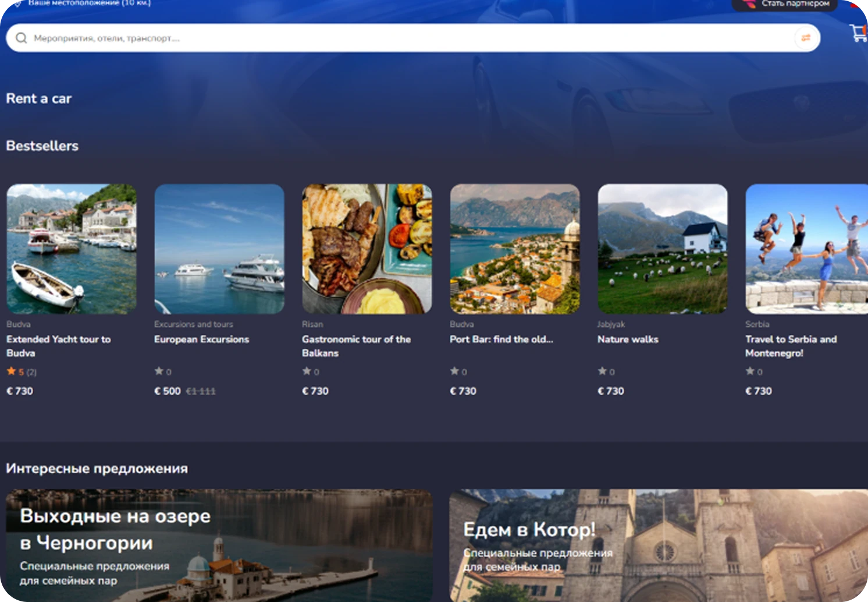Select the European Excursions yacht image
Image resolution: width=868 pixels, height=602 pixels.
219,249
